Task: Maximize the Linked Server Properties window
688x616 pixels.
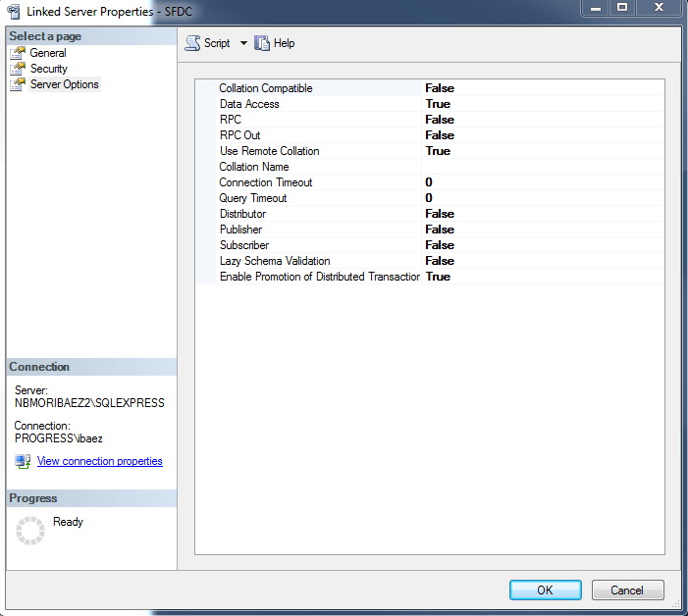Action: click(x=622, y=8)
